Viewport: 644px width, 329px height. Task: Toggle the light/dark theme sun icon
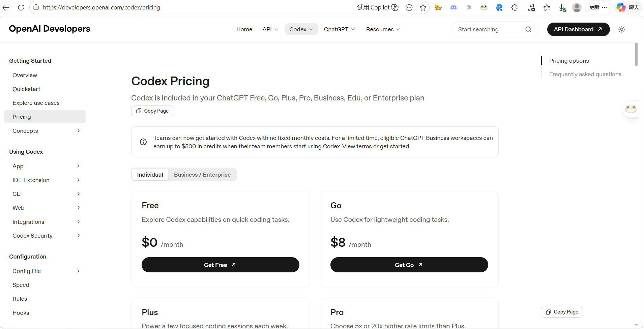click(x=622, y=29)
